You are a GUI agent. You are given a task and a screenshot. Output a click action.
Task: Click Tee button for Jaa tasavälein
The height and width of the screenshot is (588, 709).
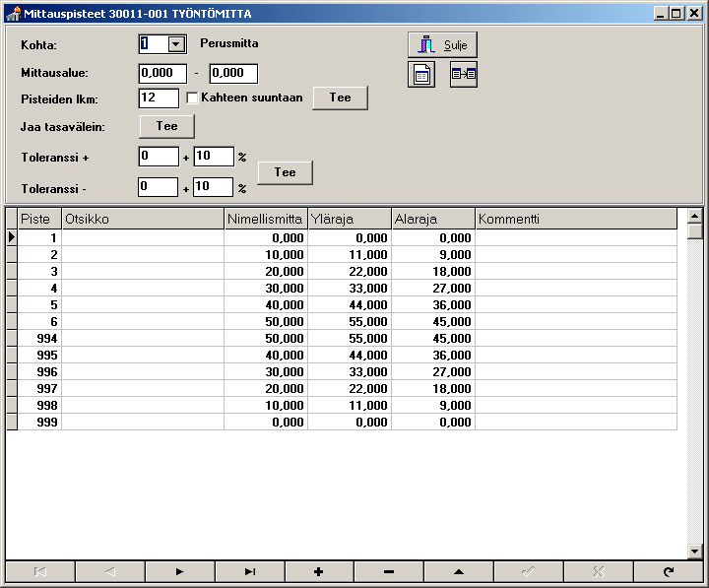pos(166,126)
